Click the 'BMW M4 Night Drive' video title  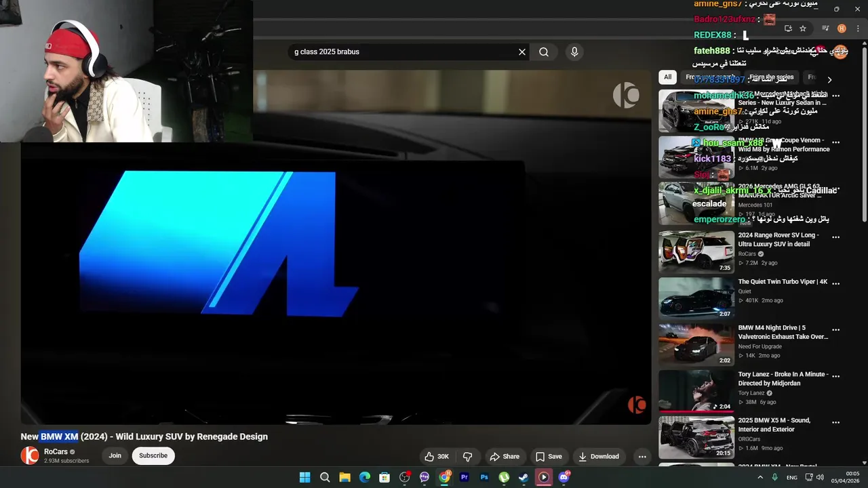point(783,332)
